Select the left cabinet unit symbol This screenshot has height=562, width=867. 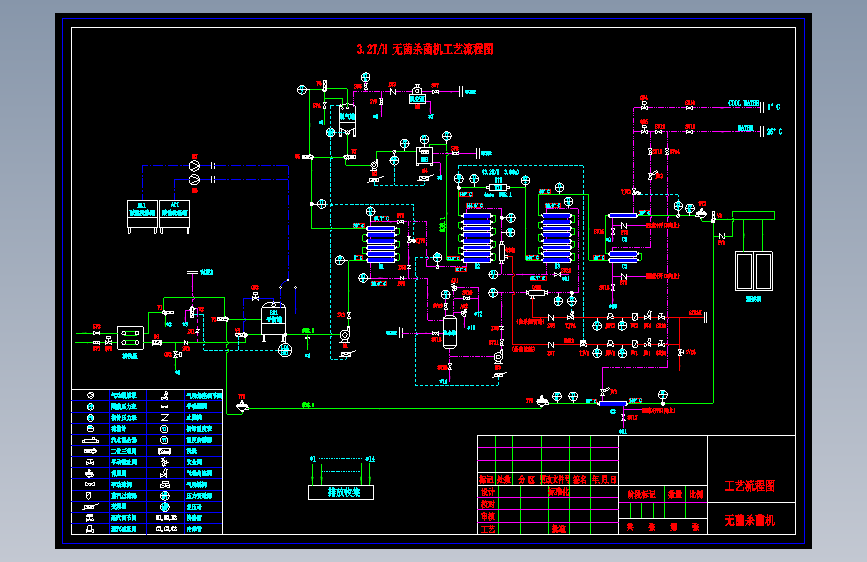142,216
